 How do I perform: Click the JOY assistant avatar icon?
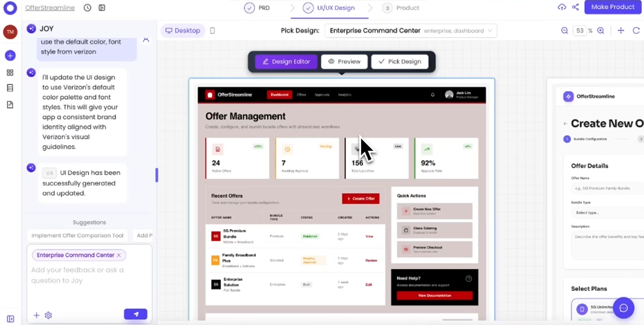[31, 28]
